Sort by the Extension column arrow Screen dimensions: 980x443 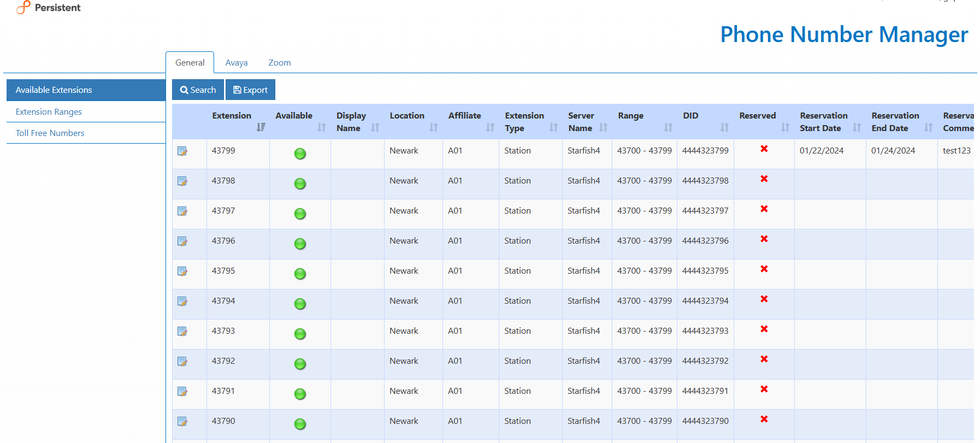click(261, 127)
